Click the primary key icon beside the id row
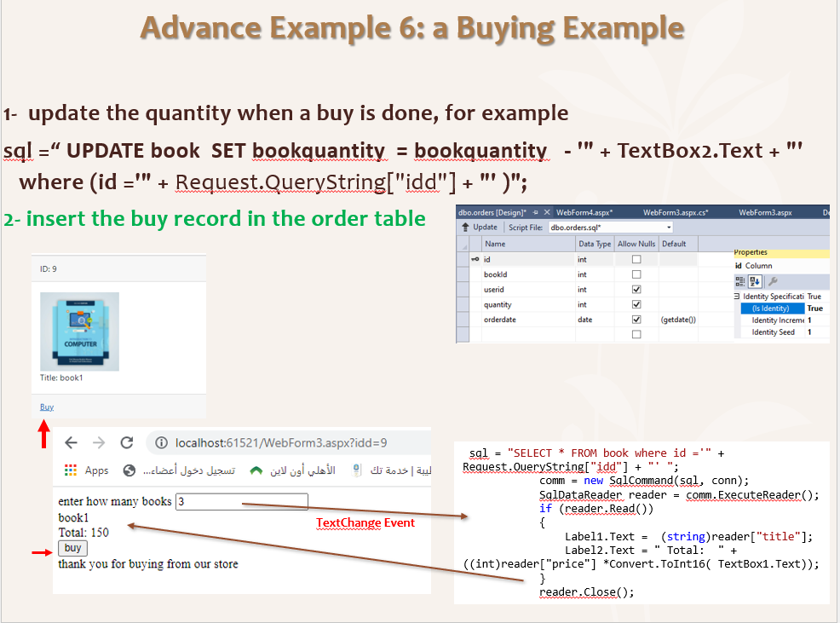Image resolution: width=840 pixels, height=623 pixels. (475, 260)
